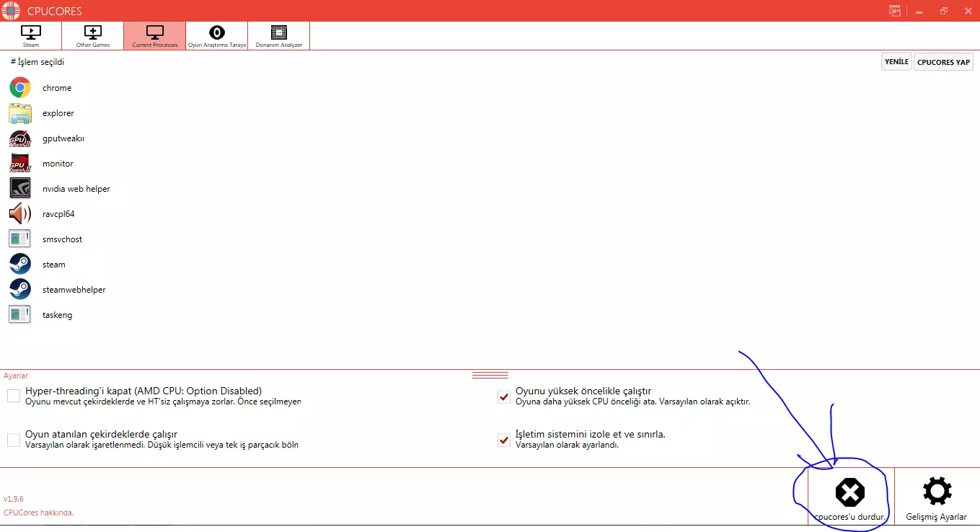This screenshot has height=532, width=980.
Task: Open Gelişmiş Ayarlar advanced settings
Action: 937,496
